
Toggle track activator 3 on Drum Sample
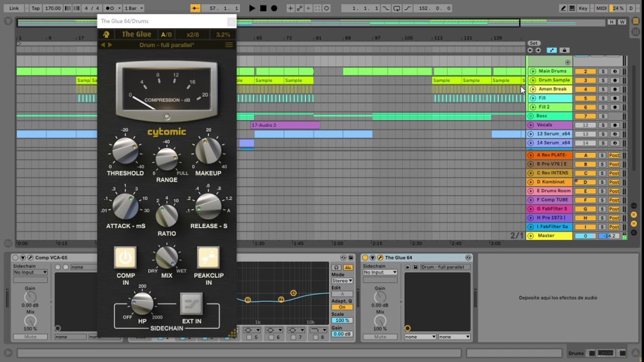pos(585,80)
